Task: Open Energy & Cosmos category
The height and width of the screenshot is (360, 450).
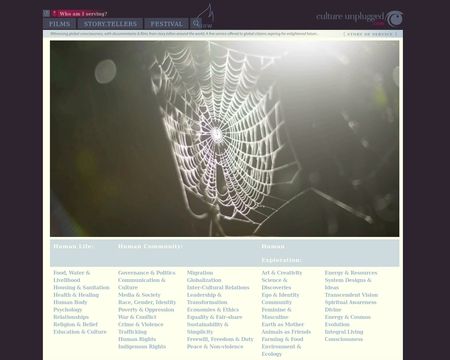Action: 348,317
